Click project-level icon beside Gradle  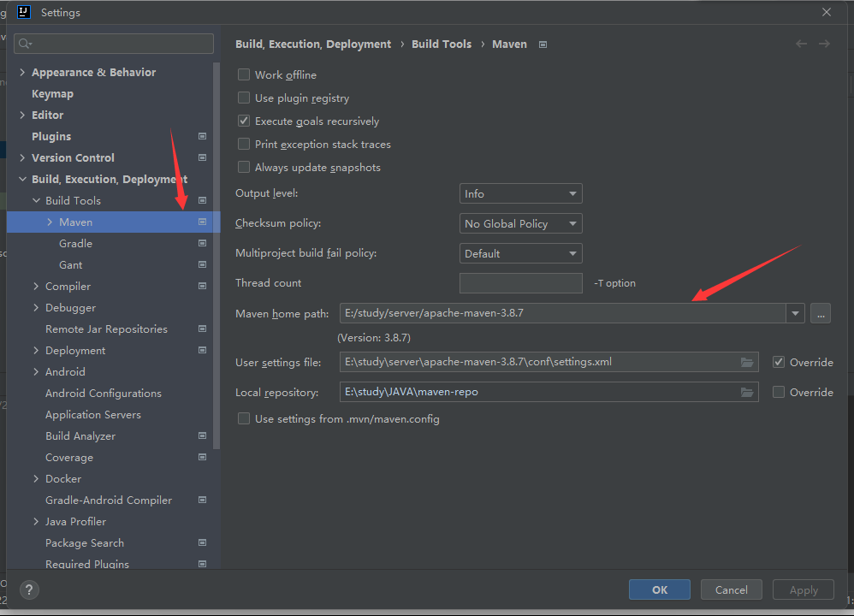coord(202,243)
